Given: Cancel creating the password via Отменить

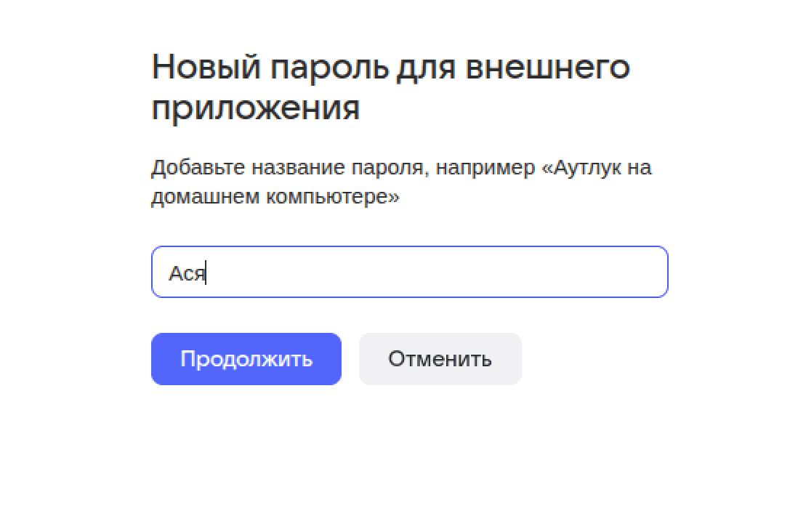Looking at the screenshot, I should 440,358.
